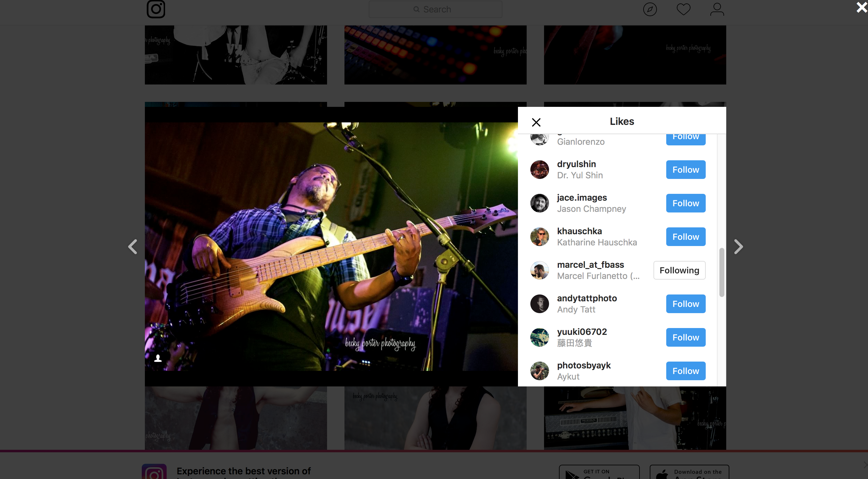
Task: Click the 'Experience the best version of' banner text
Action: pyautogui.click(x=244, y=471)
